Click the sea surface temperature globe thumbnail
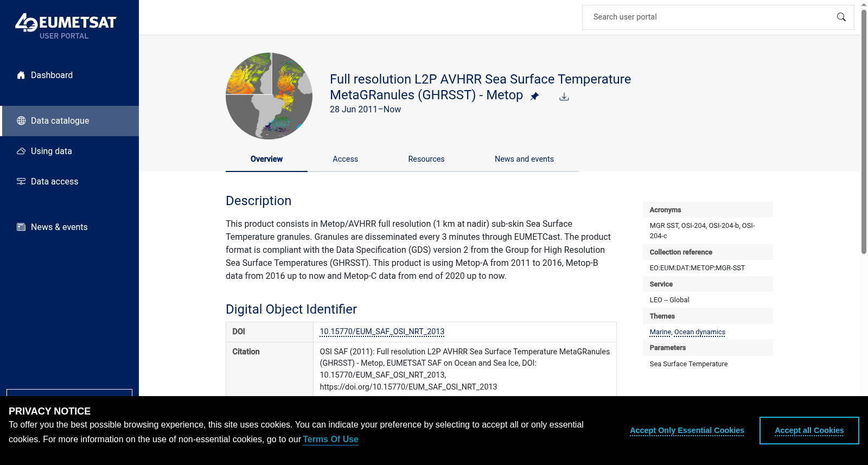This screenshot has width=868, height=465. pos(269,96)
